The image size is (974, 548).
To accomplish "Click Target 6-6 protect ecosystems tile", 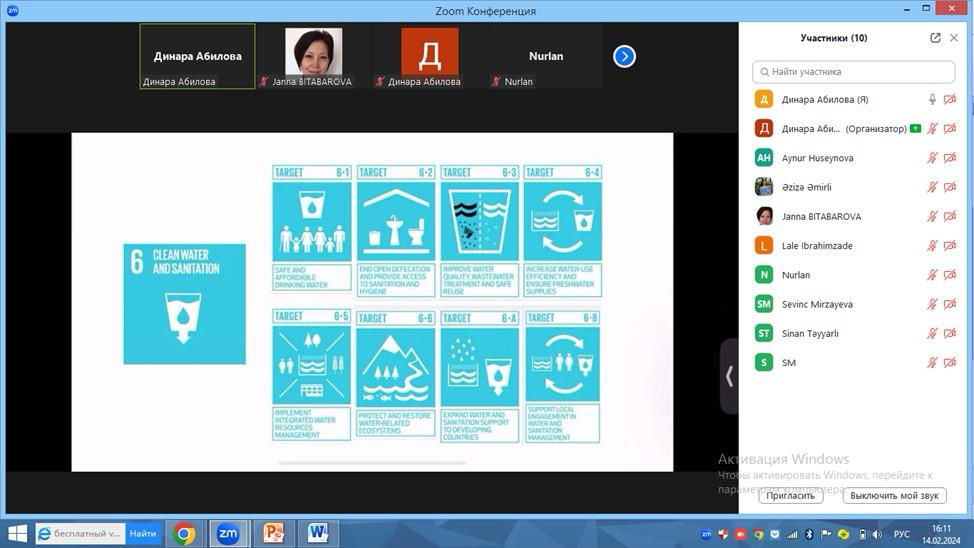I will point(396,375).
